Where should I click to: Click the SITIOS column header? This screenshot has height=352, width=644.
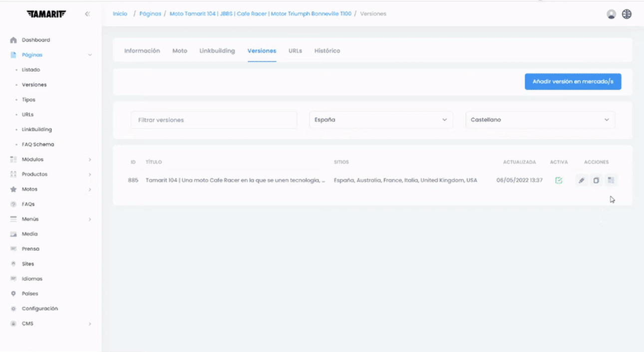[x=341, y=162]
